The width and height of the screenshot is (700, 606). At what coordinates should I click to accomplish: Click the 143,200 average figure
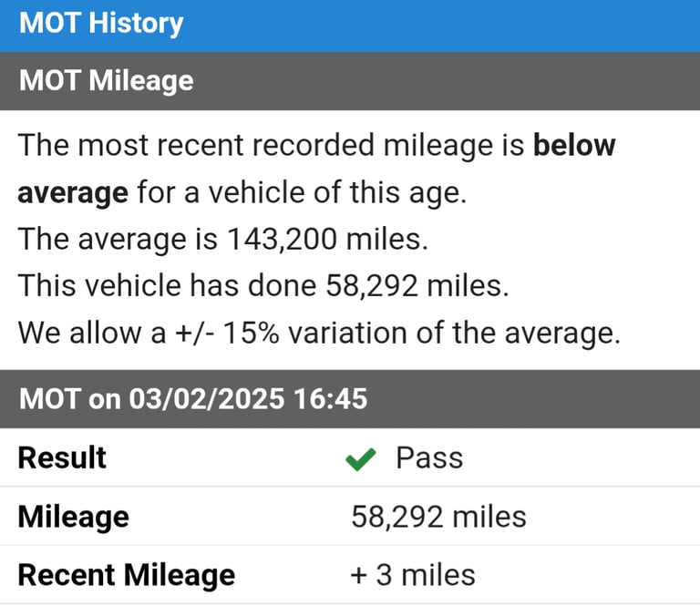coord(277,240)
